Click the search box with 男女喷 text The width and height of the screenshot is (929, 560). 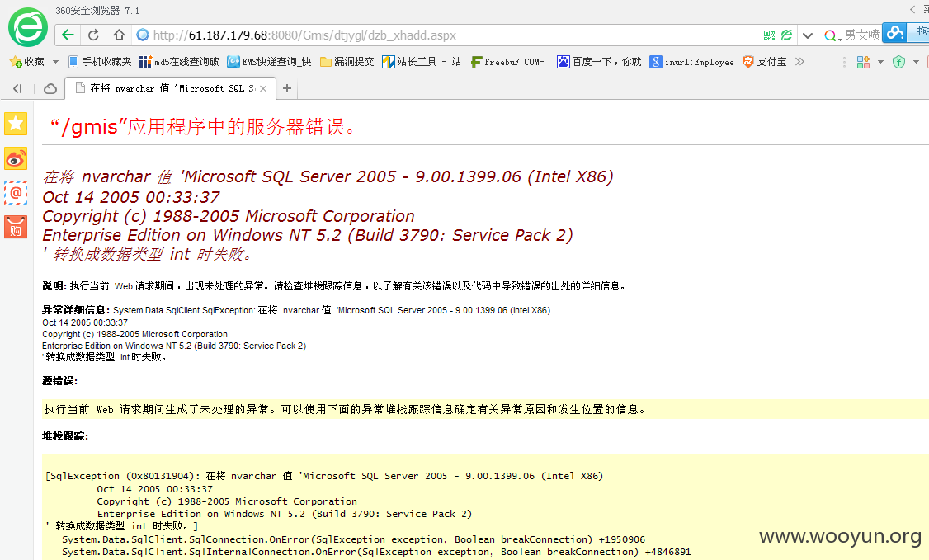[862, 35]
